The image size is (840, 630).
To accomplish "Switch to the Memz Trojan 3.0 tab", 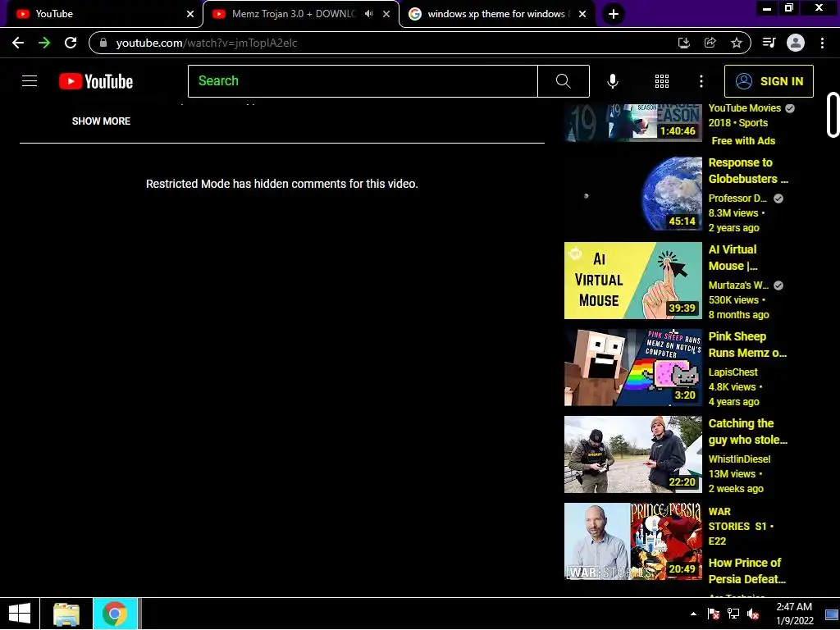I will [x=300, y=14].
